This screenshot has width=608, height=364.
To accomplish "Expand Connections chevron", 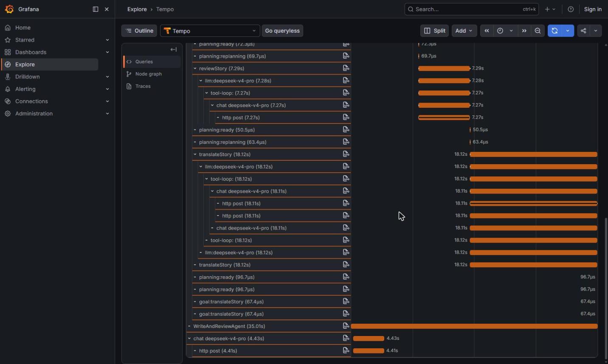I will point(107,101).
